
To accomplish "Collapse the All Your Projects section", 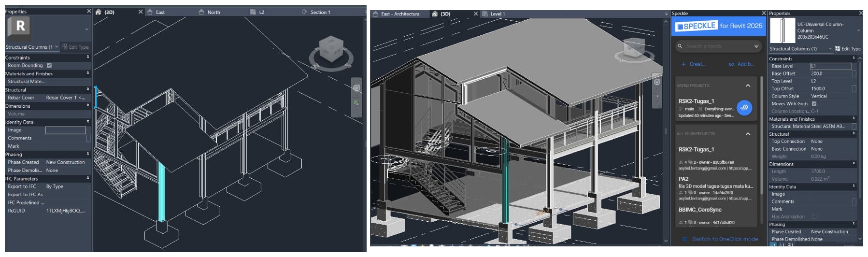I will tap(748, 134).
